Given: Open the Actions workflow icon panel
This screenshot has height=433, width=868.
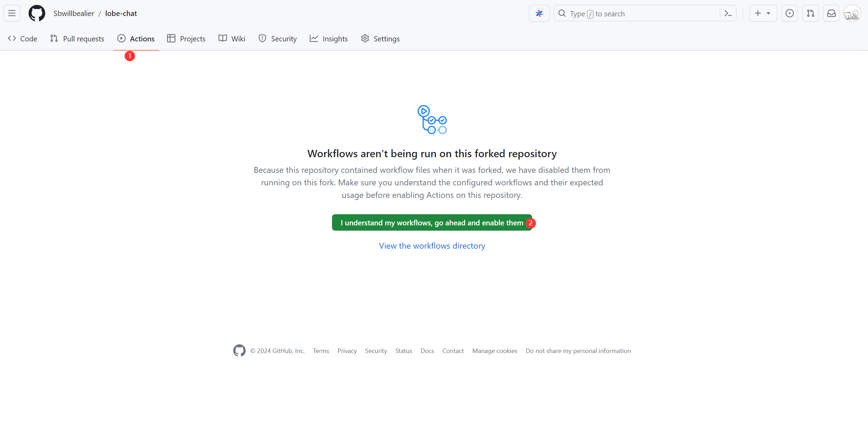Looking at the screenshot, I should tap(432, 119).
